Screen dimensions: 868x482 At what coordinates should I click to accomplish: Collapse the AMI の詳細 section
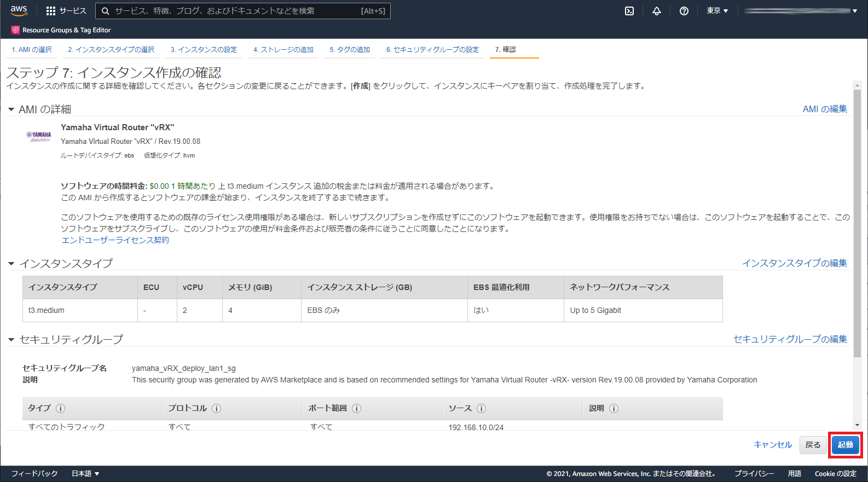point(11,109)
